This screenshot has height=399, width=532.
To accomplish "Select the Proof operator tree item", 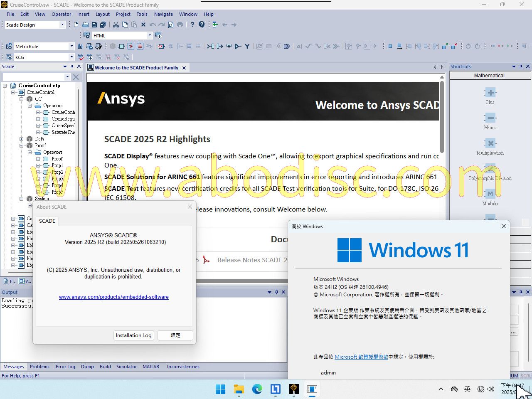I will [57, 159].
